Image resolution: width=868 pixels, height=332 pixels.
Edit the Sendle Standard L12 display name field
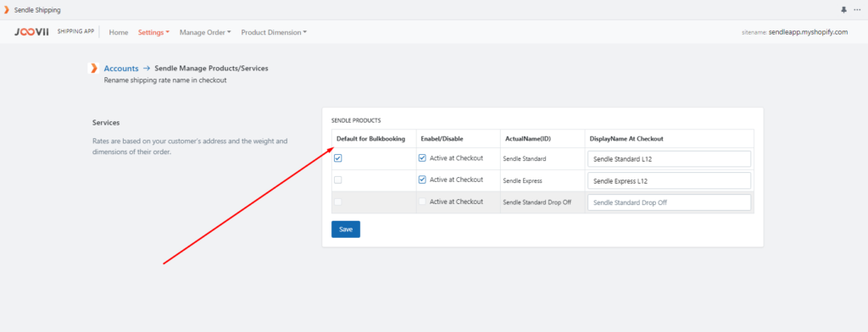click(670, 159)
